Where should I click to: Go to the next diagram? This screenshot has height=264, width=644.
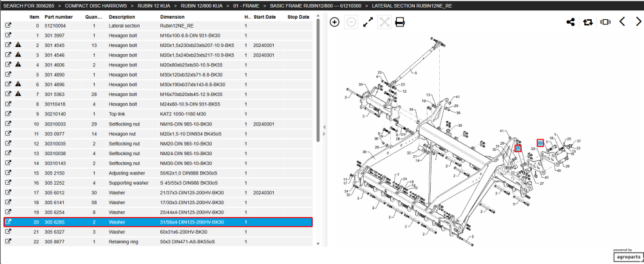pos(638,22)
